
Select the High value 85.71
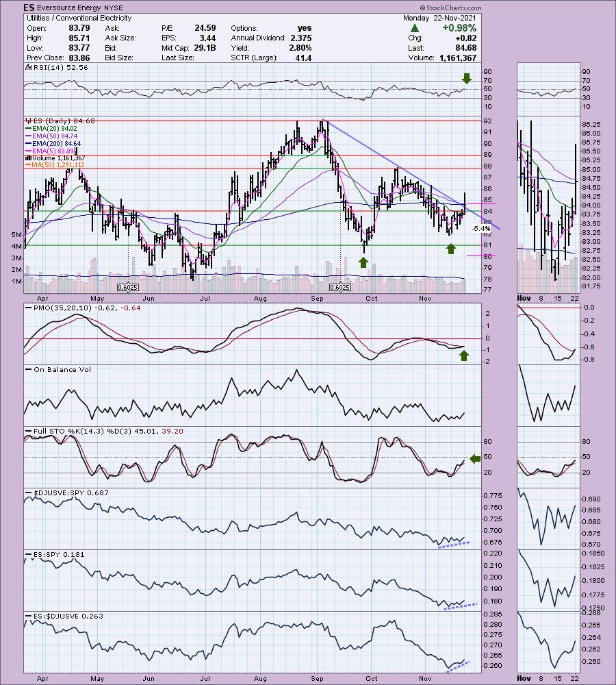79,38
